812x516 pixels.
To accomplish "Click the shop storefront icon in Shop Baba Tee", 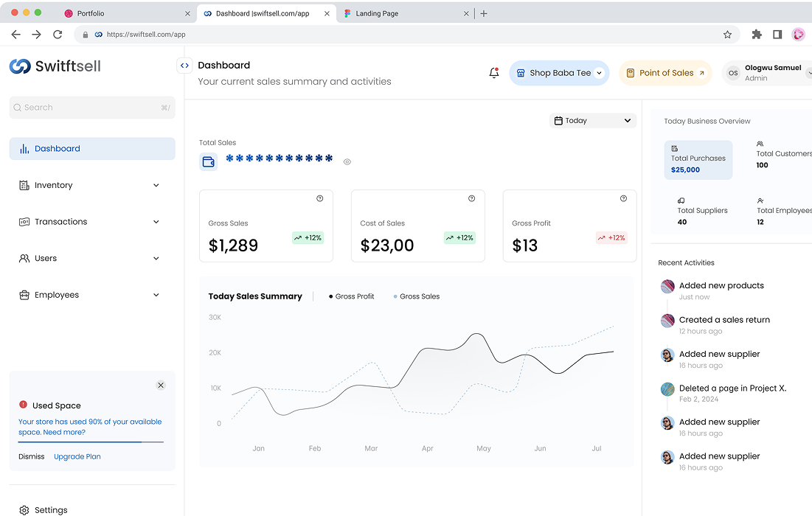I will [521, 73].
